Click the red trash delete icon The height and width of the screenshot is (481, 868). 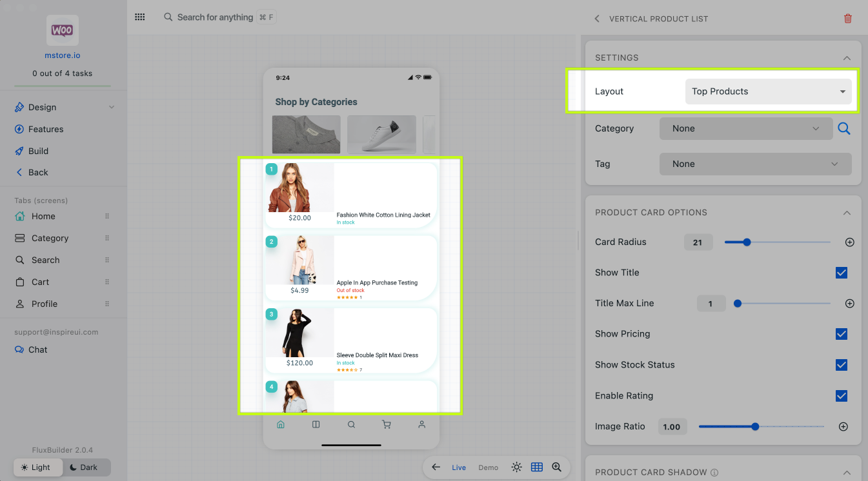pos(847,19)
